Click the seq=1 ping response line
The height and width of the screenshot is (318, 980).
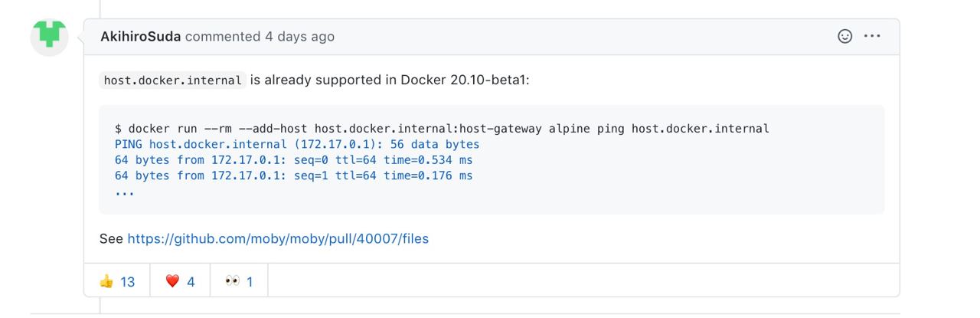point(294,175)
